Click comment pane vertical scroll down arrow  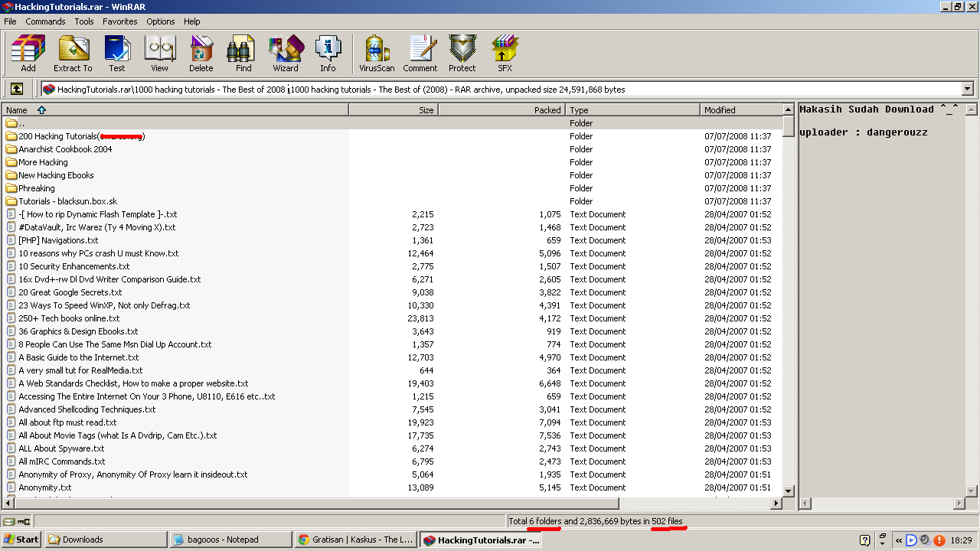(x=972, y=491)
